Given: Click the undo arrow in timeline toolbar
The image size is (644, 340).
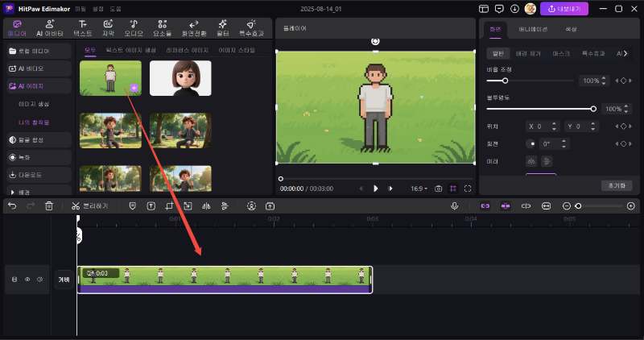Looking at the screenshot, I should (x=12, y=206).
